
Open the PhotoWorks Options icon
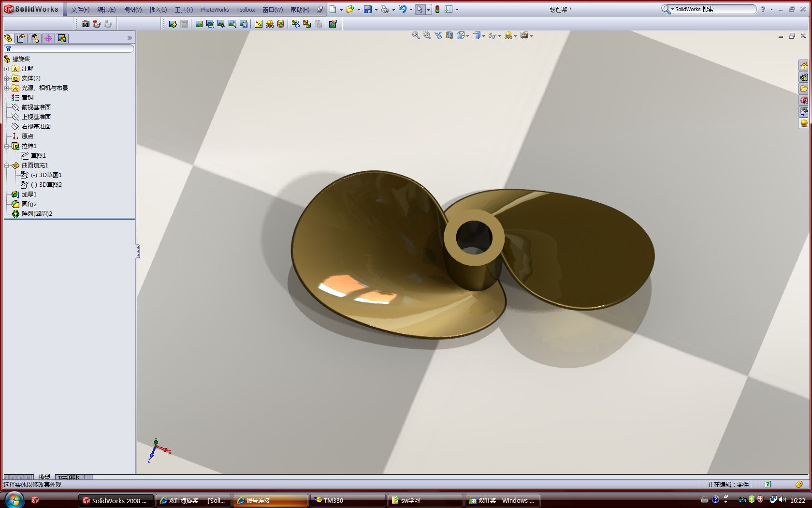click(x=333, y=24)
